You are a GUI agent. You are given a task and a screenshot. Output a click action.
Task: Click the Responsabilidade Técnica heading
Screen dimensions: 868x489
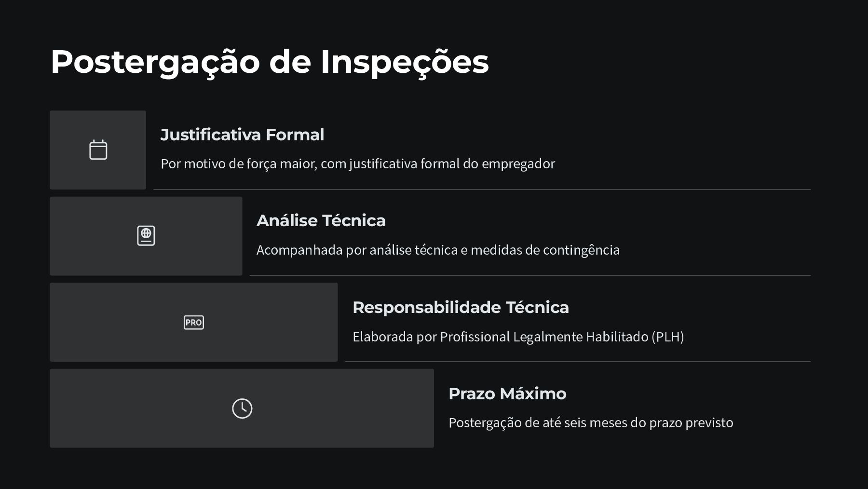point(461,307)
